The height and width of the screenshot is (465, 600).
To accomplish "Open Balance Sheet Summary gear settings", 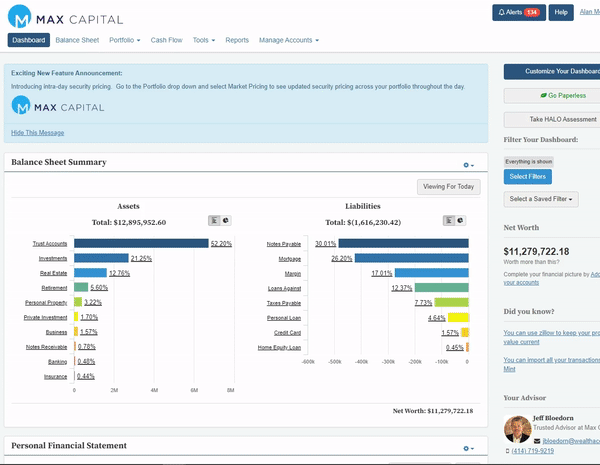I will (x=468, y=165).
